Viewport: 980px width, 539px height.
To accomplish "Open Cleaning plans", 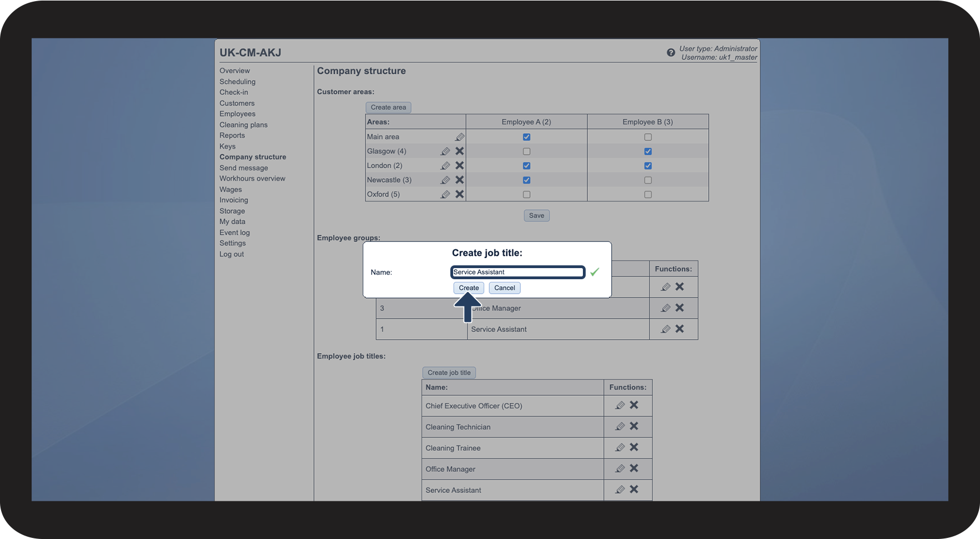I will tap(243, 125).
